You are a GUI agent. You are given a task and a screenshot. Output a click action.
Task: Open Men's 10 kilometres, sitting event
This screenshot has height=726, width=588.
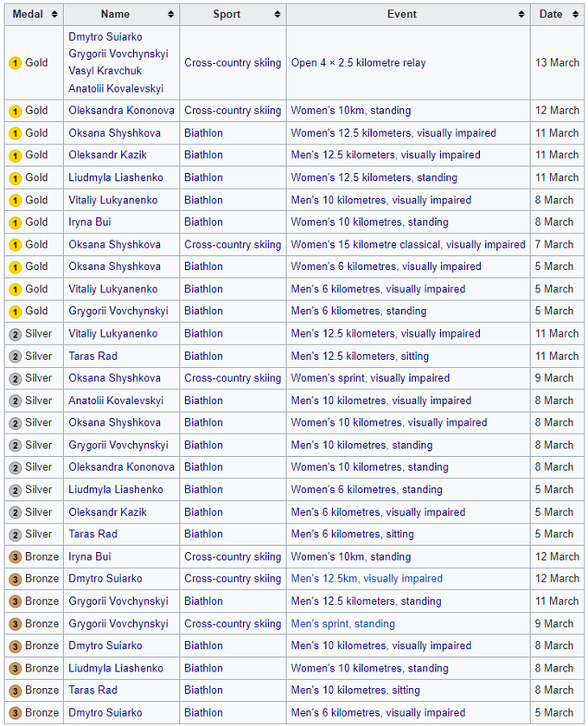point(355,691)
